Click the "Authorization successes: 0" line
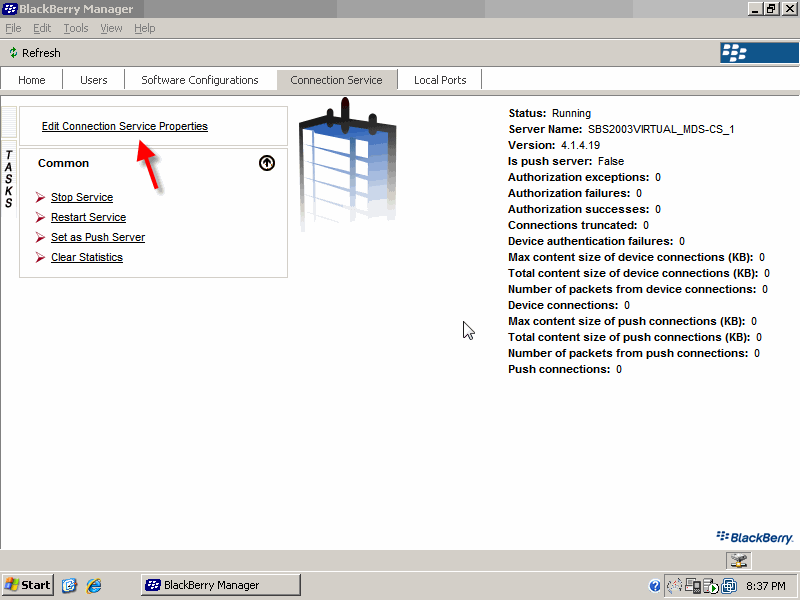800x600 pixels. click(584, 209)
